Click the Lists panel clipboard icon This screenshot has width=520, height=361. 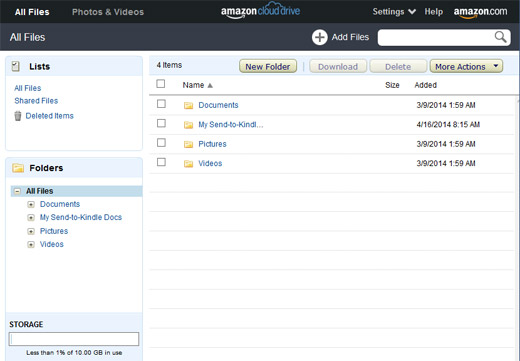pyautogui.click(x=16, y=66)
